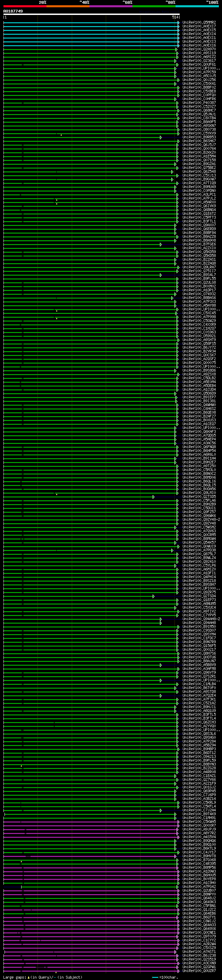Select text UniRef100_Q75BE2
This screenshot has height=980, width=222.
(199, 168)
